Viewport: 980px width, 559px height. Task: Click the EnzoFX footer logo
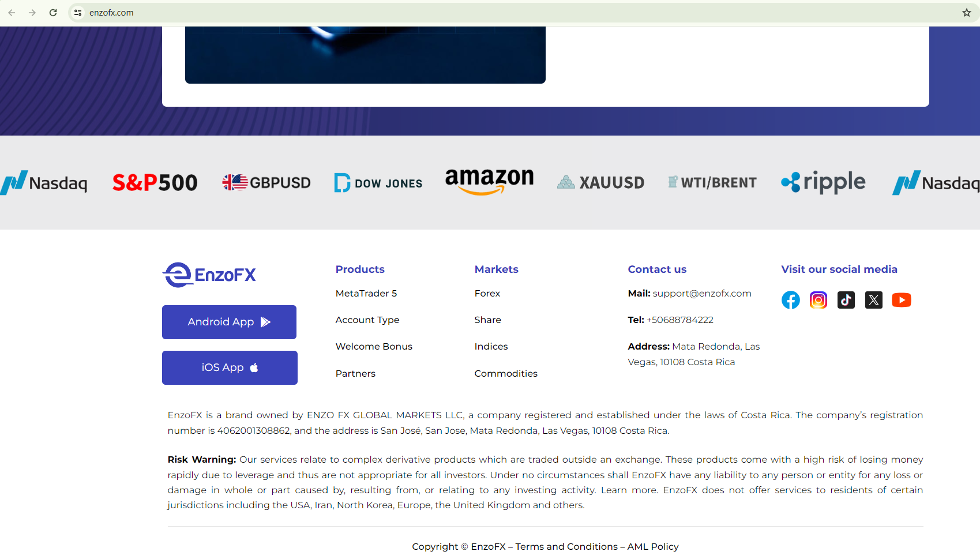[x=209, y=275]
